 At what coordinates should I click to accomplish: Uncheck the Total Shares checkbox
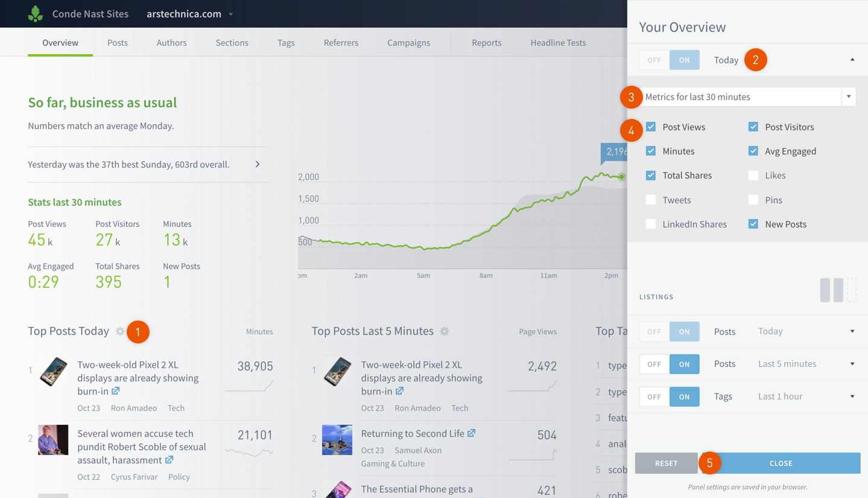coord(651,175)
